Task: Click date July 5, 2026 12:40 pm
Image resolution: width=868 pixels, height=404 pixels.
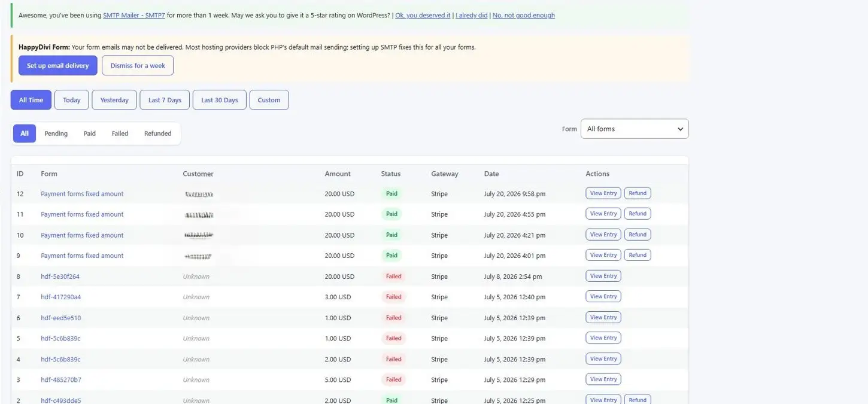Action: [514, 297]
